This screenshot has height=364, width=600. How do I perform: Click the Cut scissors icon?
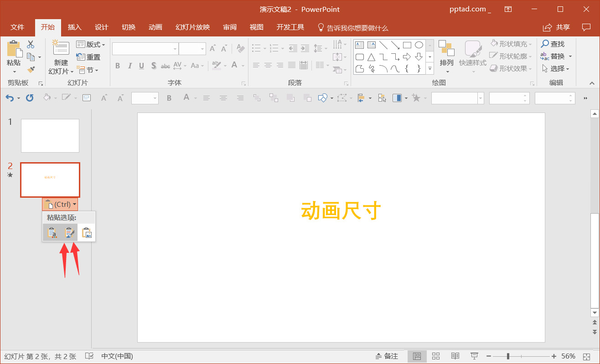point(31,44)
